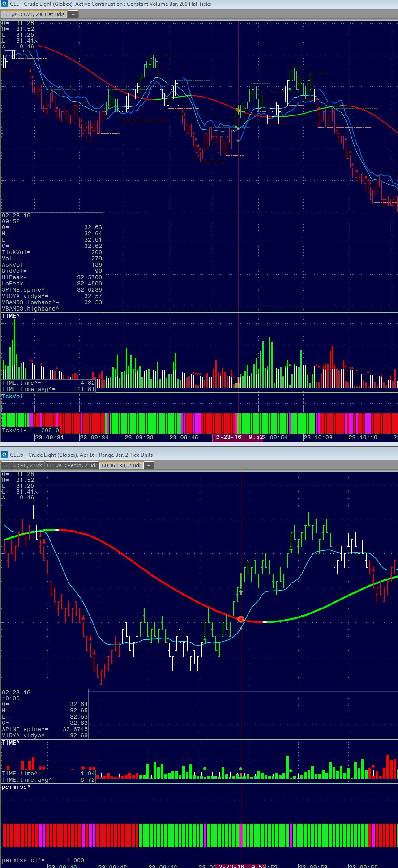
Task: Click the 09:52 time in the top chart data box
Action: 11,221
